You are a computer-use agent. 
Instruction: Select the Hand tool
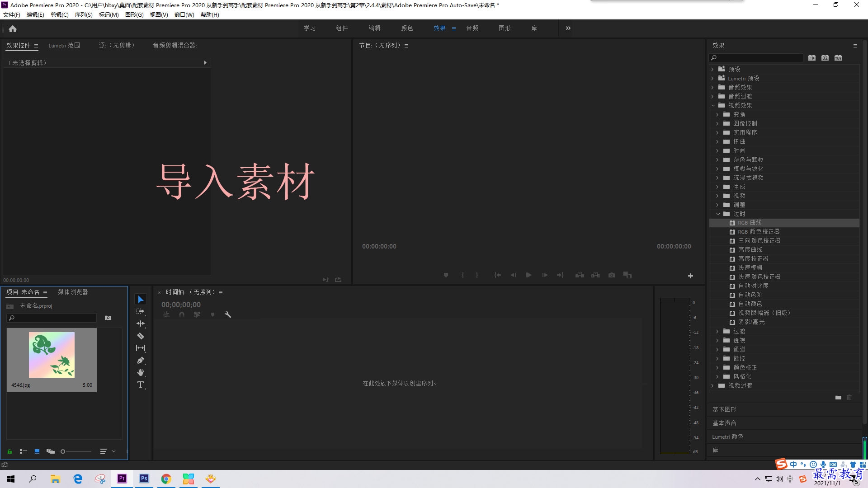(141, 372)
